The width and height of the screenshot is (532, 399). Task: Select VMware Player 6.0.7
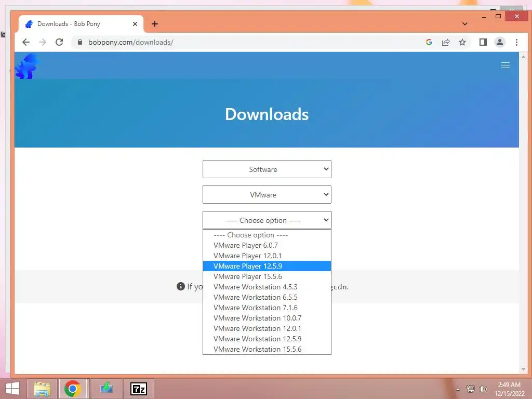pos(267,245)
